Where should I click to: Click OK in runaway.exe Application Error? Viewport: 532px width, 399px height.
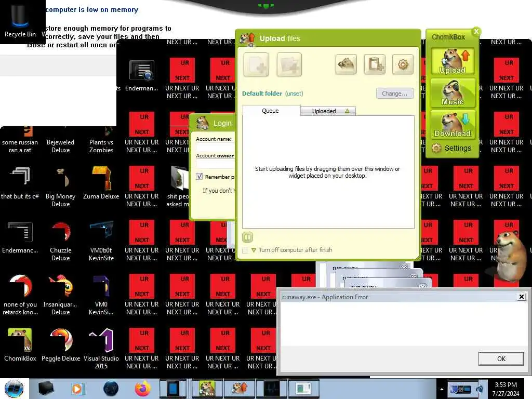(501, 358)
